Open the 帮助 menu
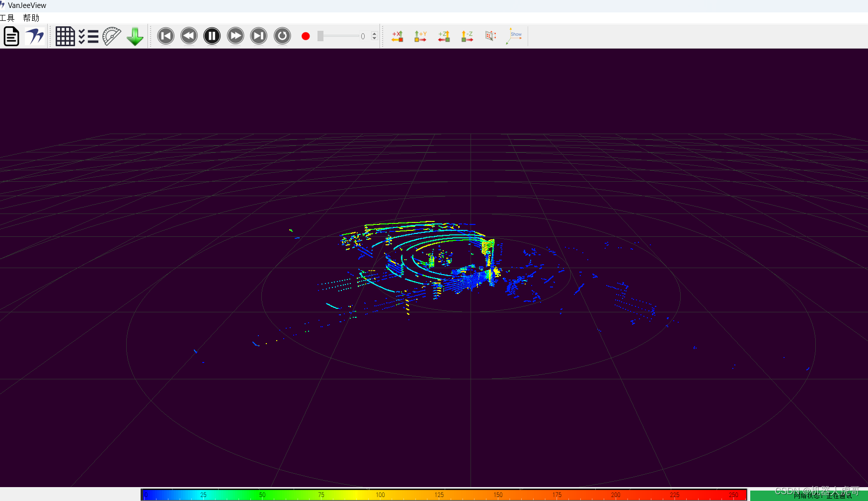The width and height of the screenshot is (868, 501). pyautogui.click(x=31, y=18)
